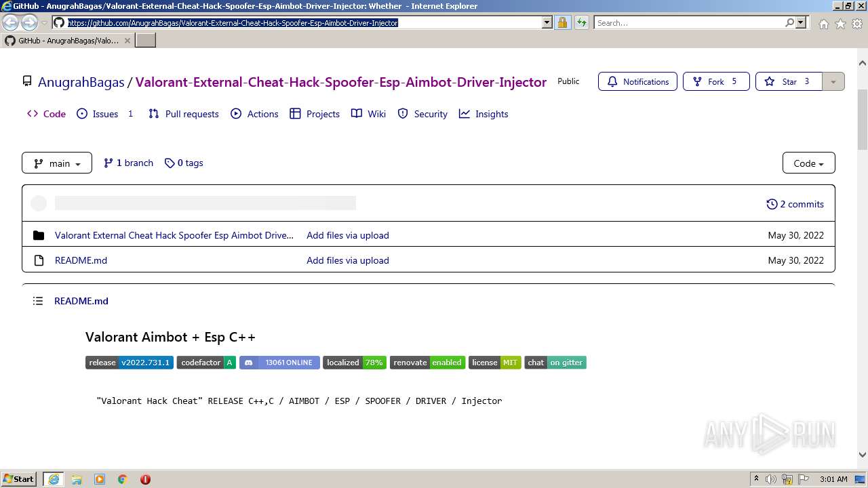Show hidden system tray icons arrow
The height and width of the screenshot is (488, 868).
point(756,479)
